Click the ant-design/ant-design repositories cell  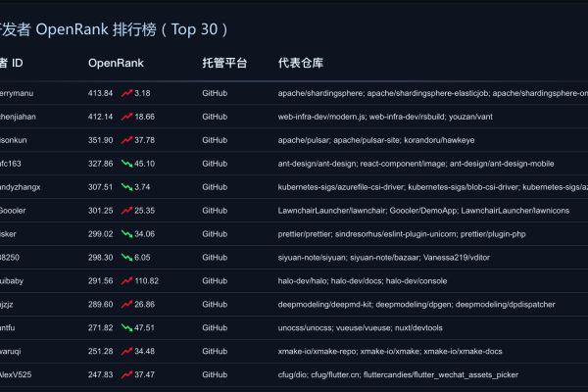(x=416, y=164)
